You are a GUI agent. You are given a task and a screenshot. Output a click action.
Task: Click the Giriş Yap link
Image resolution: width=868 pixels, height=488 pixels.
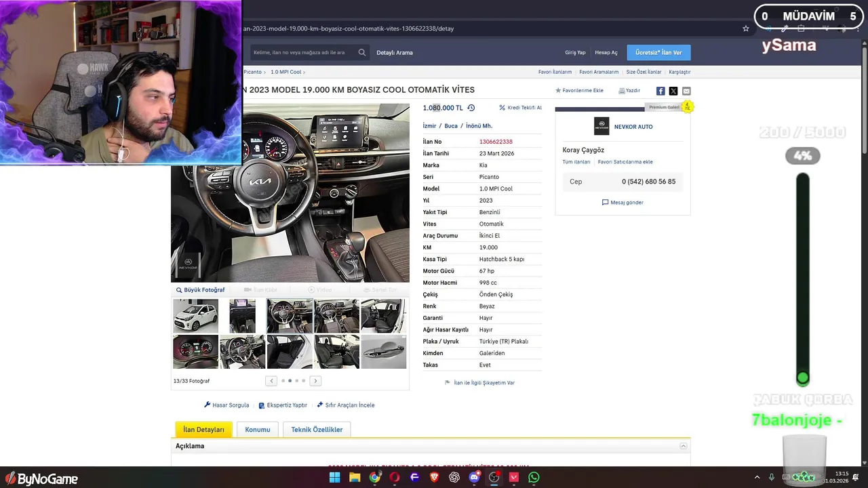tap(575, 52)
